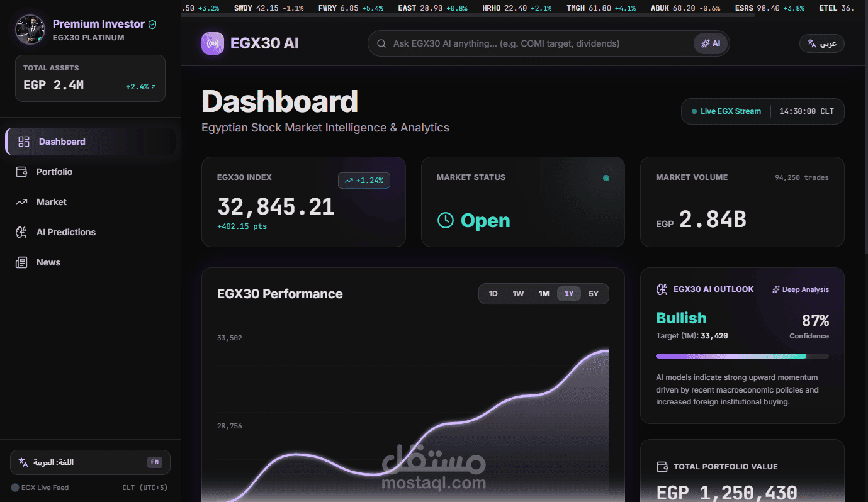Click the wallet icon beside Total Portfolio Value
The width and height of the screenshot is (868, 502).
coord(662,467)
